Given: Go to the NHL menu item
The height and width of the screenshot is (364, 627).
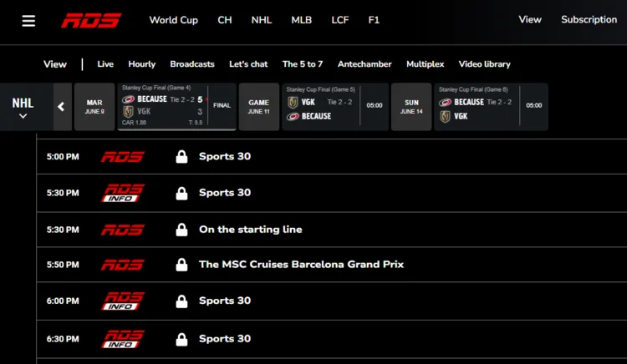Looking at the screenshot, I should [262, 20].
